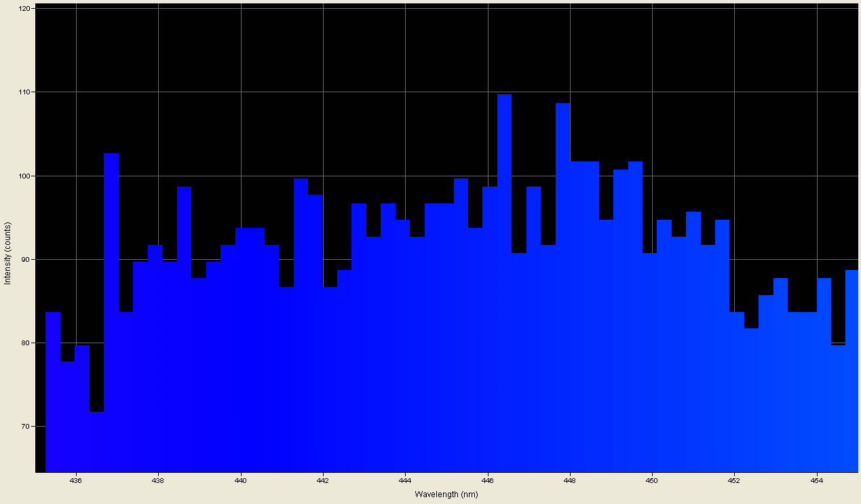Select the 70 intensity tick label
Image resolution: width=861 pixels, height=504 pixels.
pos(27,427)
